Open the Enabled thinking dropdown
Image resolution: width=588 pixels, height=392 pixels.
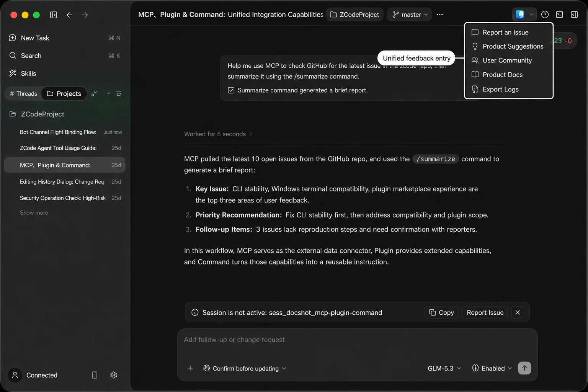tap(492, 368)
